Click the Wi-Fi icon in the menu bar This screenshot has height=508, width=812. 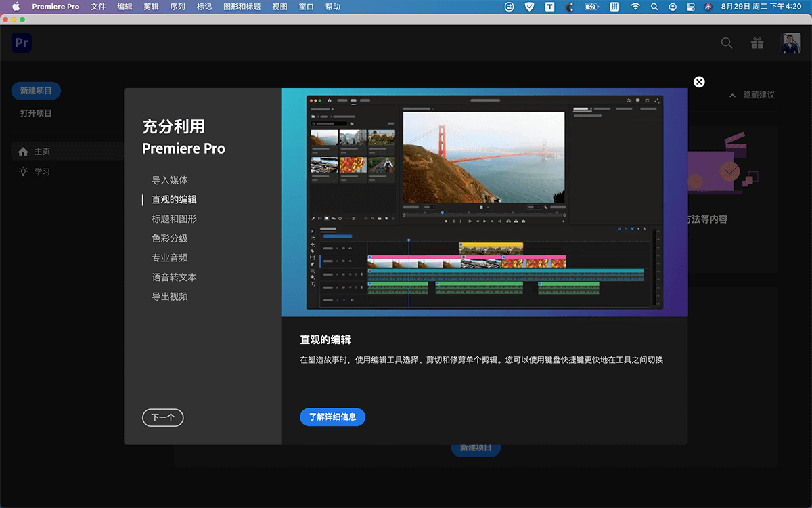[635, 7]
